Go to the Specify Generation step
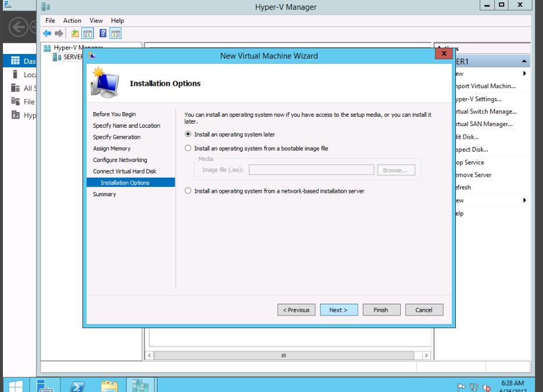Viewport: 543px width, 392px height. 117,137
